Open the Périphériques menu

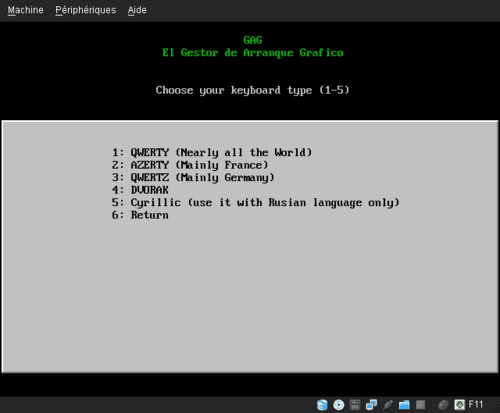coord(86,10)
